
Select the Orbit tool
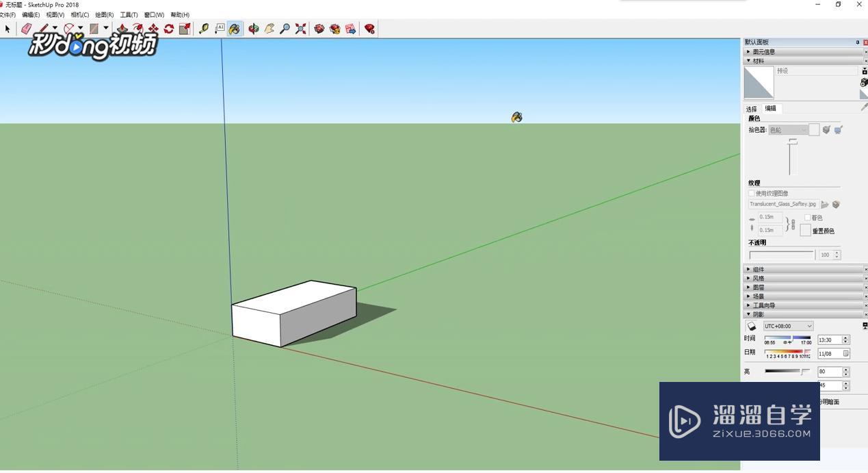pyautogui.click(x=253, y=29)
